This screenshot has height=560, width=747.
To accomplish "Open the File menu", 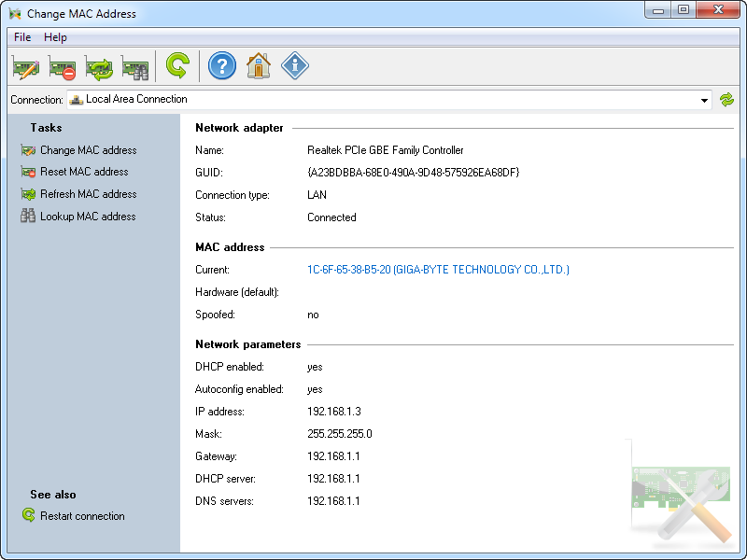I will 21,36.
